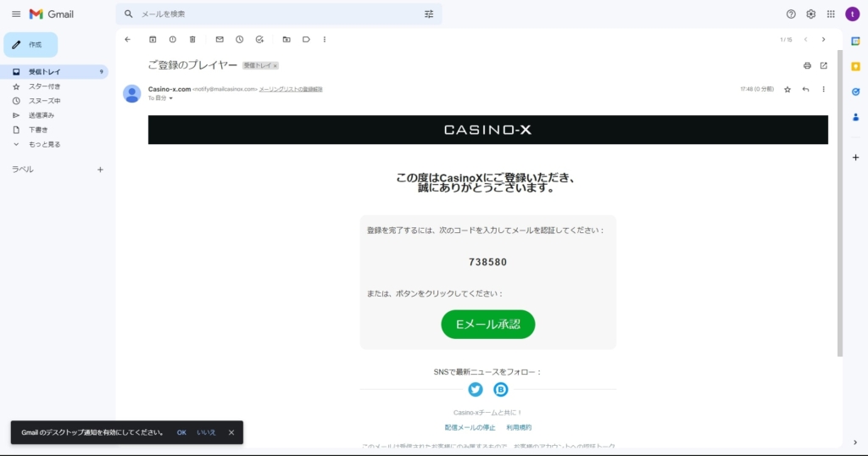
Task: Open the support help icon
Action: coord(791,14)
